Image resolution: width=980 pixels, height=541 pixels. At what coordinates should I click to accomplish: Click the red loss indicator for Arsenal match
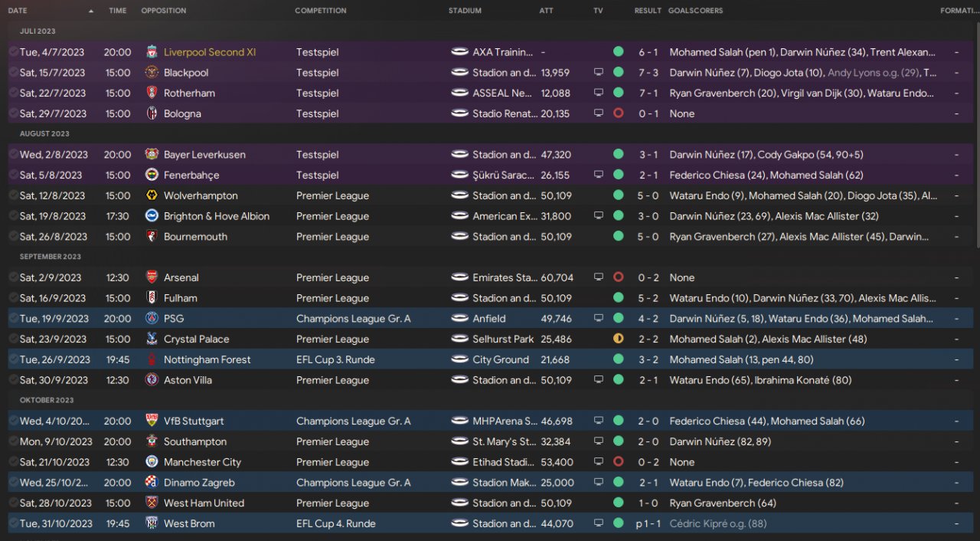pyautogui.click(x=618, y=277)
